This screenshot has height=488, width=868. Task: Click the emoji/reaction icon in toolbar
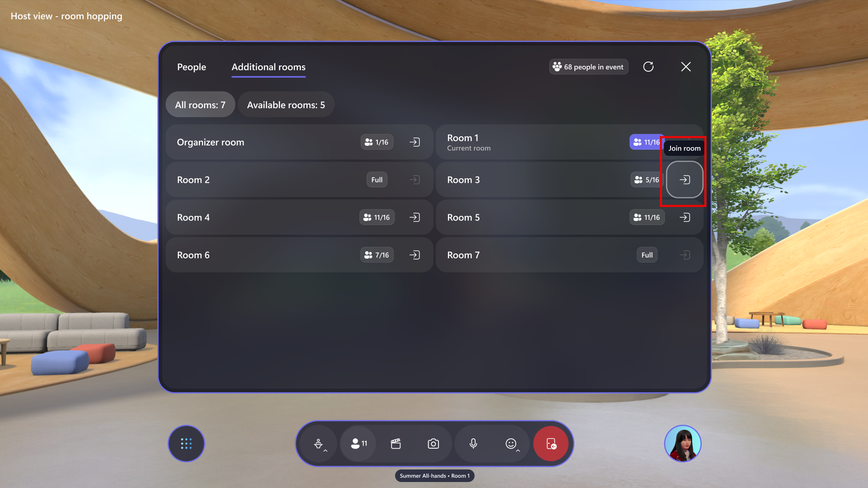pos(511,443)
